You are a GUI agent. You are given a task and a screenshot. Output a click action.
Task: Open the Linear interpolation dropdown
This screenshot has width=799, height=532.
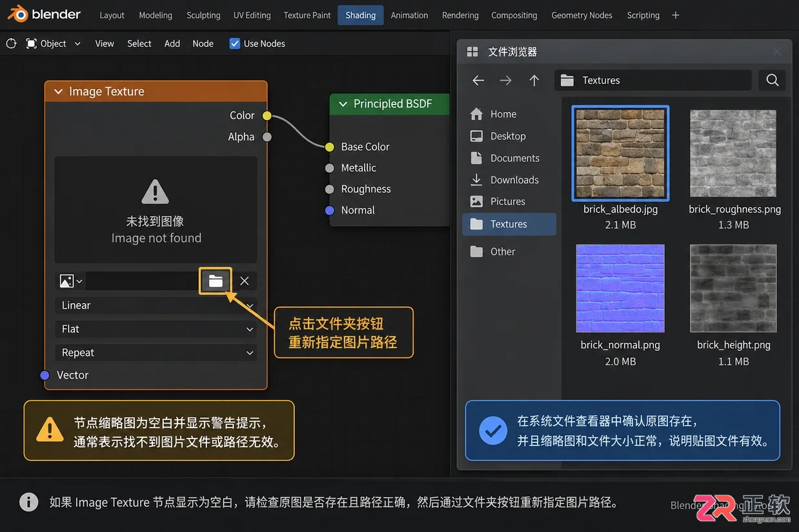tap(156, 306)
